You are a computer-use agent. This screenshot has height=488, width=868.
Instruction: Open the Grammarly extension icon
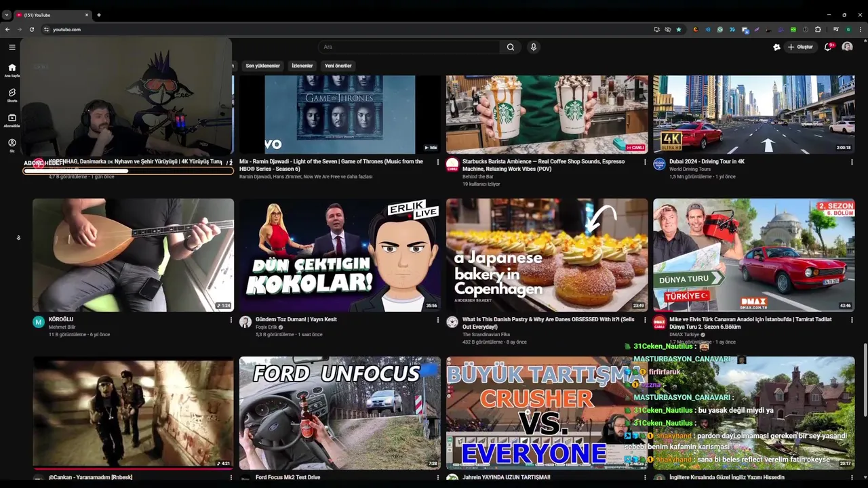click(x=720, y=29)
